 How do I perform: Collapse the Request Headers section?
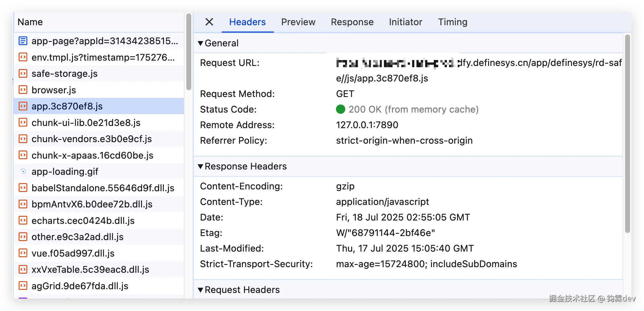[201, 290]
